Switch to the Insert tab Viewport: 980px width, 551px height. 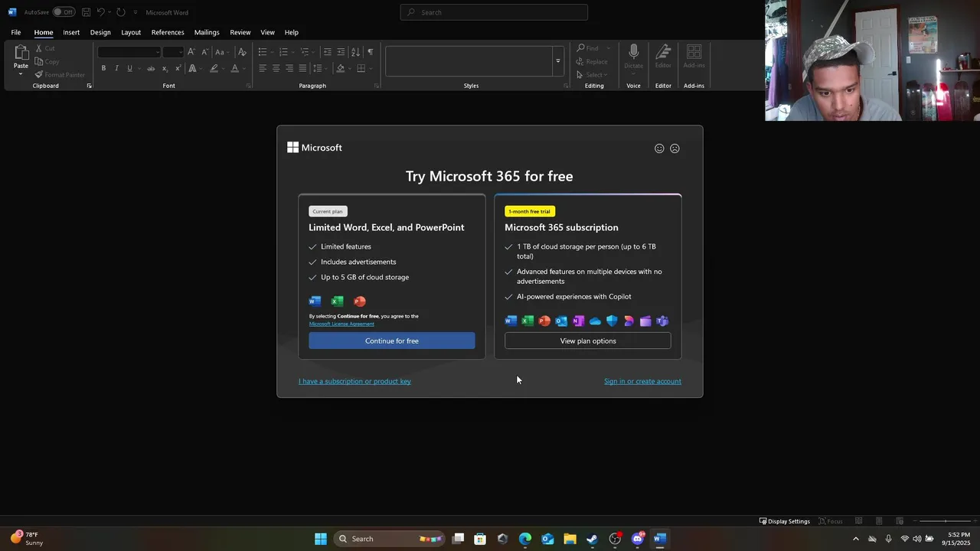point(71,32)
